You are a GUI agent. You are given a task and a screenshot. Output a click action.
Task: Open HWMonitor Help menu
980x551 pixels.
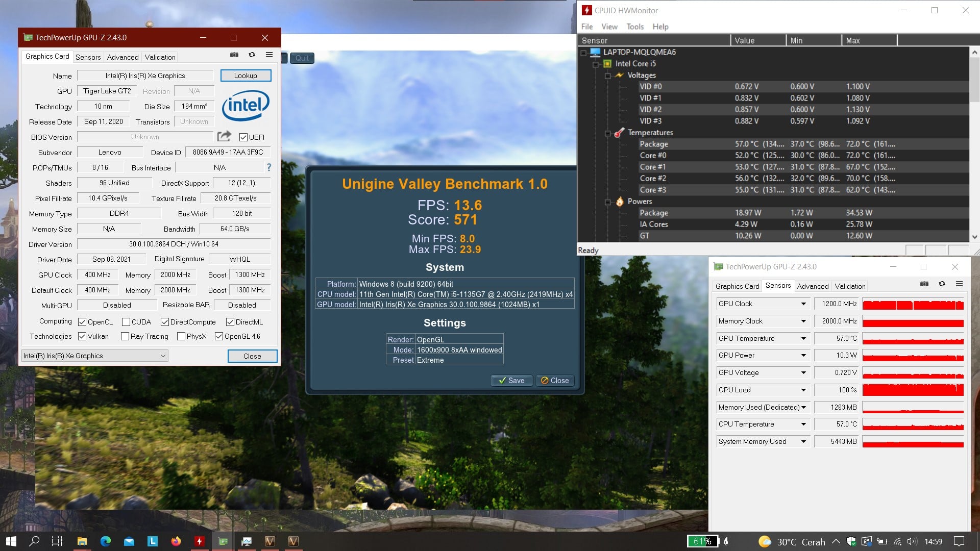660,27
